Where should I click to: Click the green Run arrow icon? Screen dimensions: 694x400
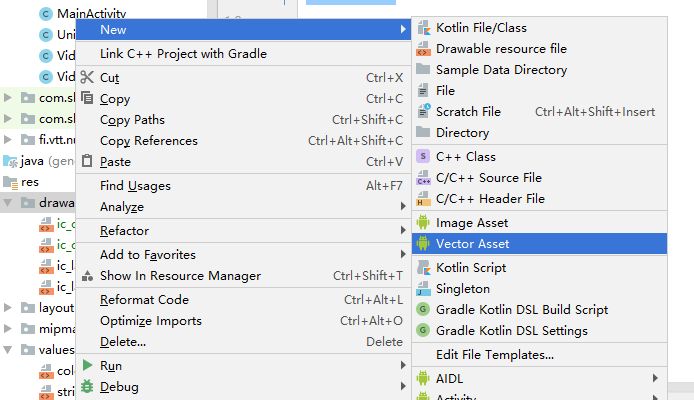pos(88,365)
